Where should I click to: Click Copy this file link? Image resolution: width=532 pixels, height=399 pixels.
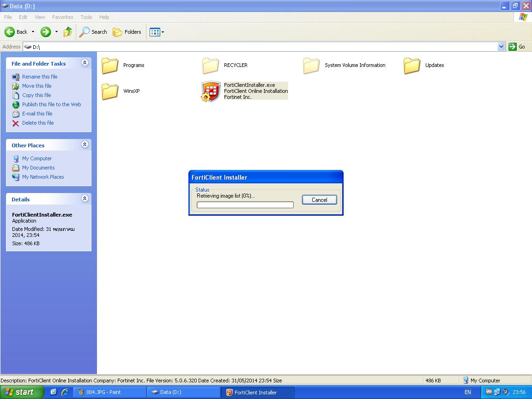tap(36, 95)
